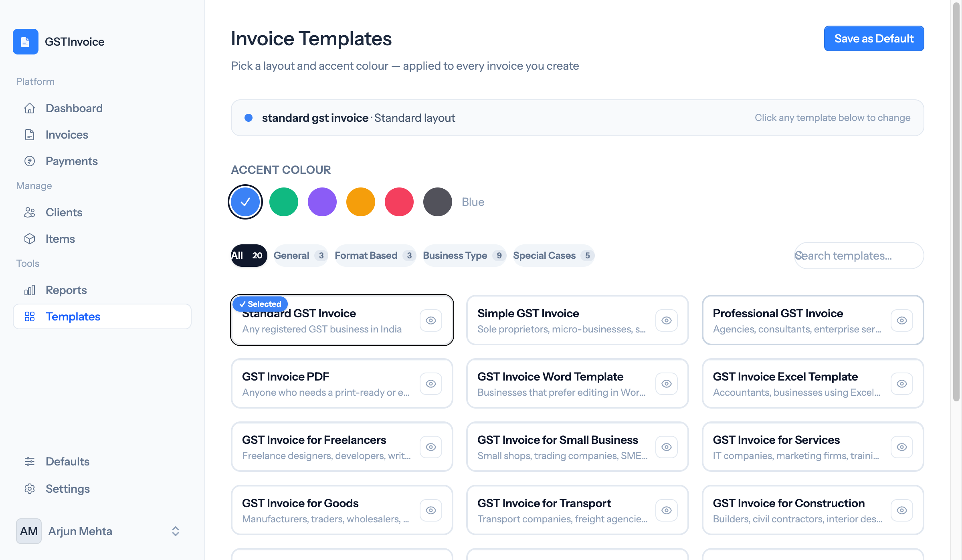The height and width of the screenshot is (560, 962).
Task: Select the blue accent colour
Action: [x=245, y=202]
